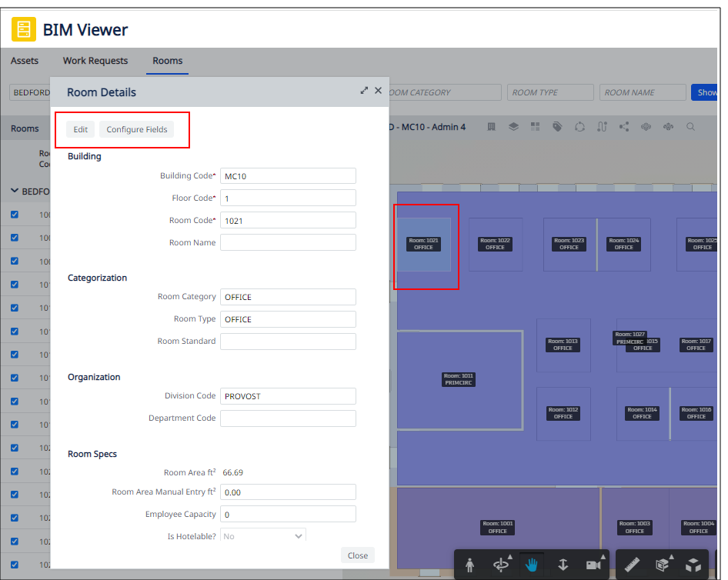Collapse the BEDFORD rooms group chevron
The image size is (728, 580).
coord(15,191)
